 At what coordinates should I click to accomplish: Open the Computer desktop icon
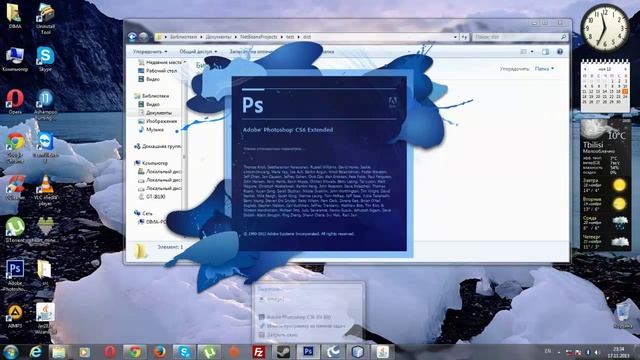point(15,59)
